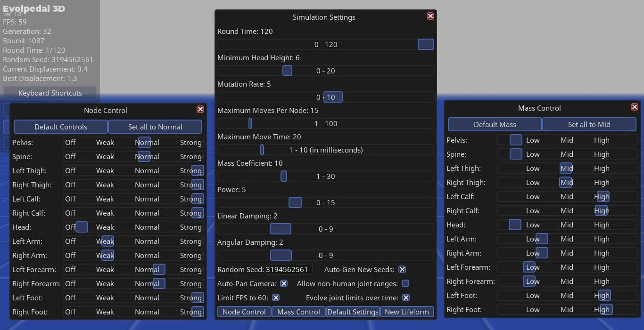Close the Node Control panel
The image size is (644, 330).
pos(200,109)
